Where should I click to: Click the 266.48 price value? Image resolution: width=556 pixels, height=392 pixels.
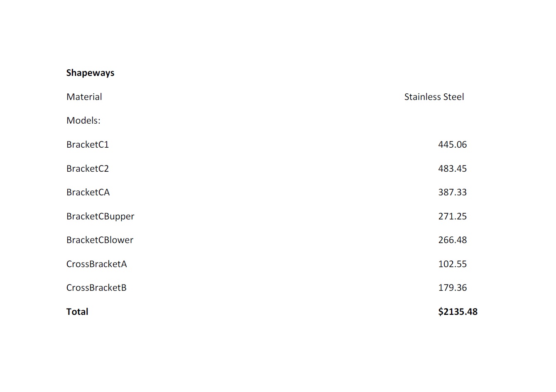(452, 240)
